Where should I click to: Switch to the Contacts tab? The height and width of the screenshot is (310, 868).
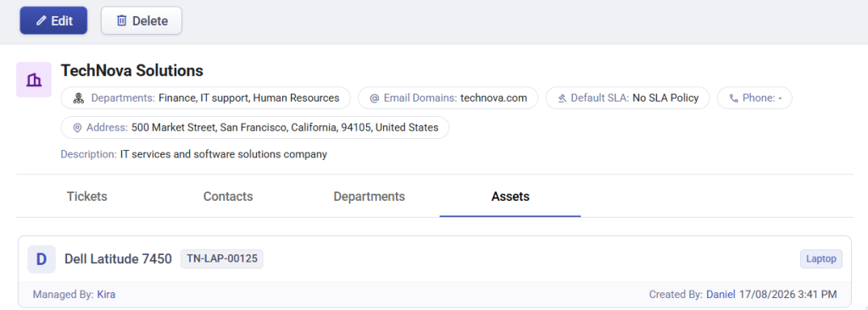228,197
